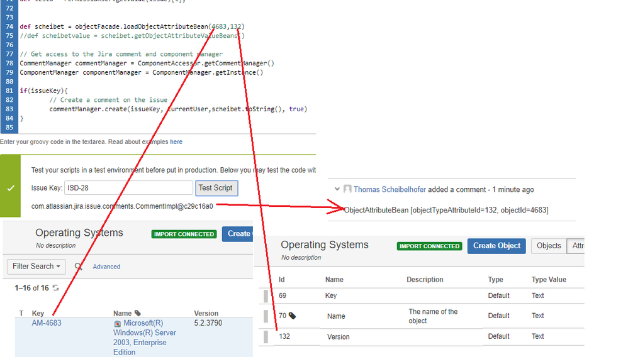Image resolution: width=628 pixels, height=364 pixels.
Task: Click the version value 5.2.3790
Action: tap(208, 323)
